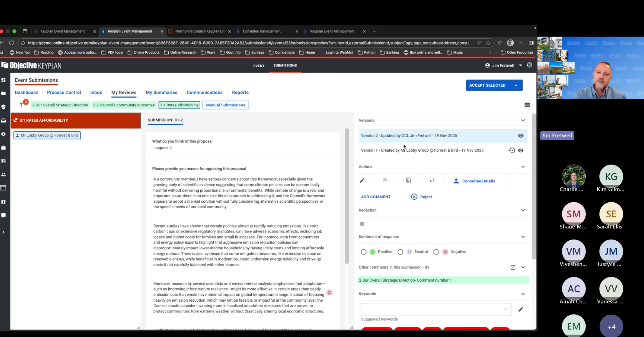644x337 pixels.
Task: Click the Keywords input field
Action: tap(432, 309)
